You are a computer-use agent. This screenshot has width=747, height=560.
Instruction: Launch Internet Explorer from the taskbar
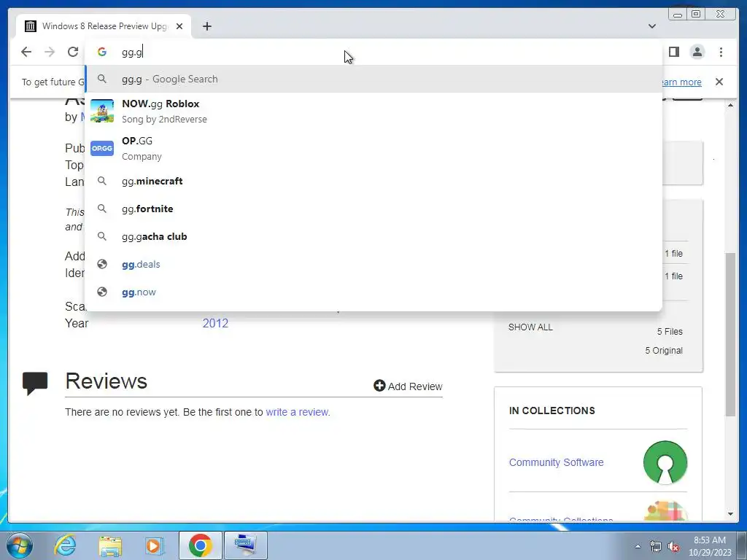(x=65, y=545)
